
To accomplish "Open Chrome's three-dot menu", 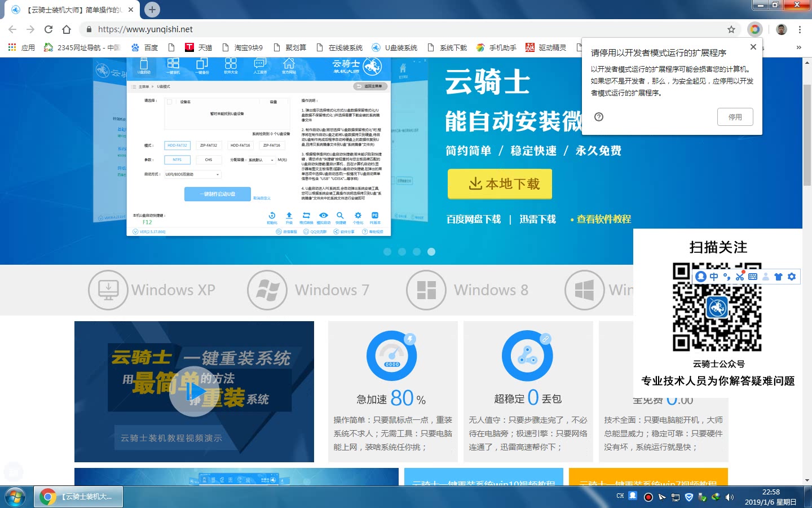I will click(x=800, y=29).
